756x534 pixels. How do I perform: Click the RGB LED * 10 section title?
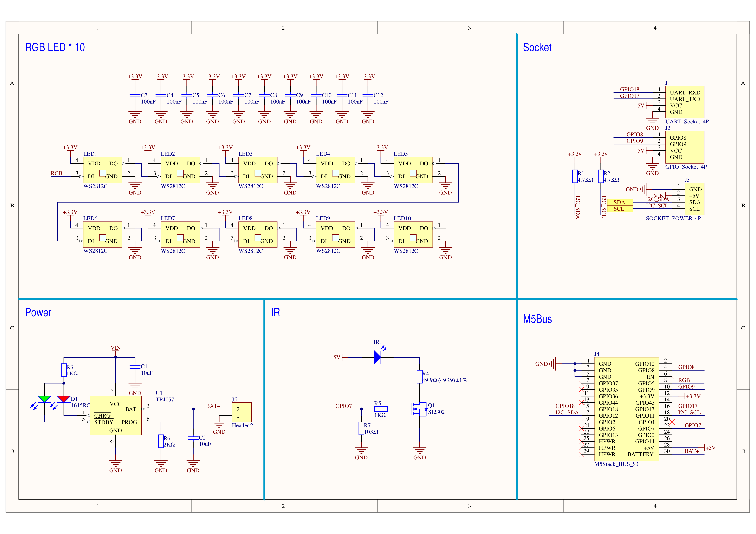[55, 47]
